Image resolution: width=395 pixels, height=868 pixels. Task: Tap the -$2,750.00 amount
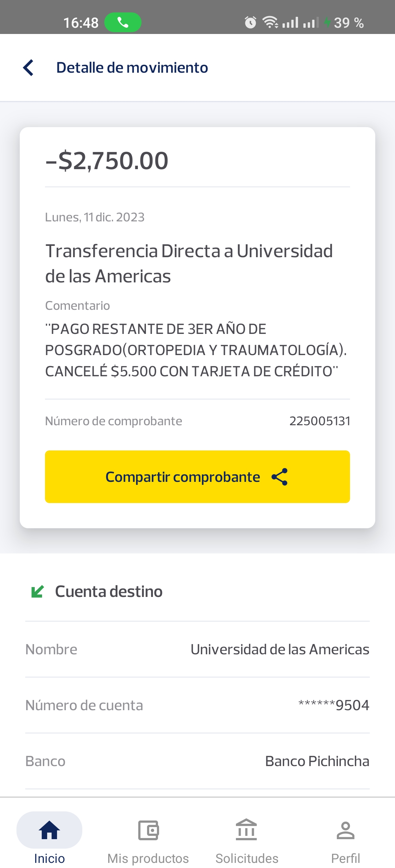[107, 160]
